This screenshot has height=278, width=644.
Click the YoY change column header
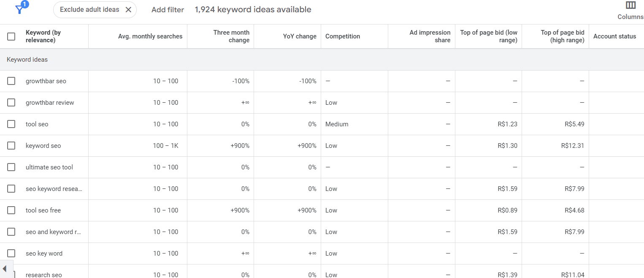pos(300,36)
